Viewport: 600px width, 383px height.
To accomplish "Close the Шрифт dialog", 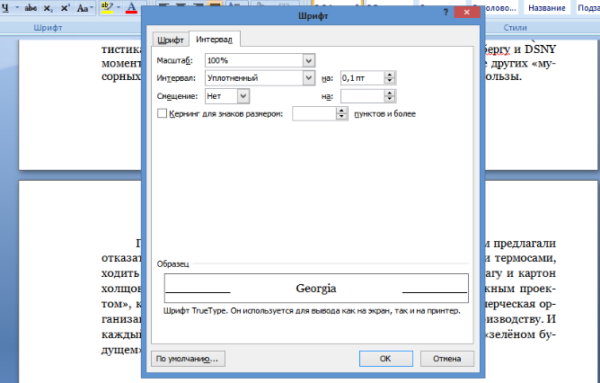I will tap(466, 12).
